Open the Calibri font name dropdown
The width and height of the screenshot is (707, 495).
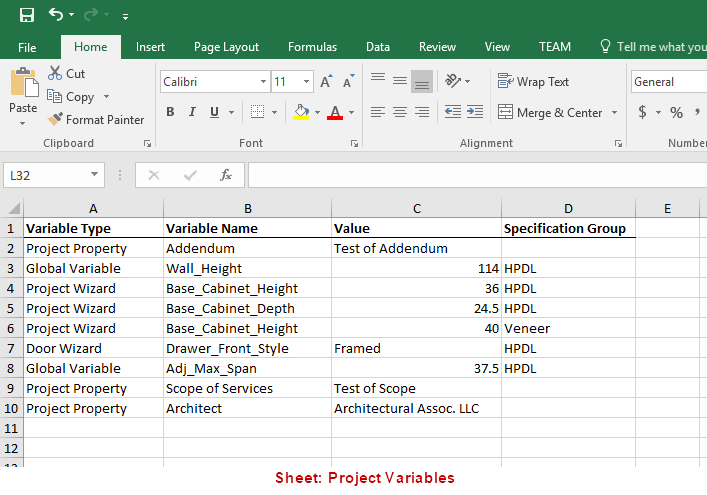click(x=263, y=82)
